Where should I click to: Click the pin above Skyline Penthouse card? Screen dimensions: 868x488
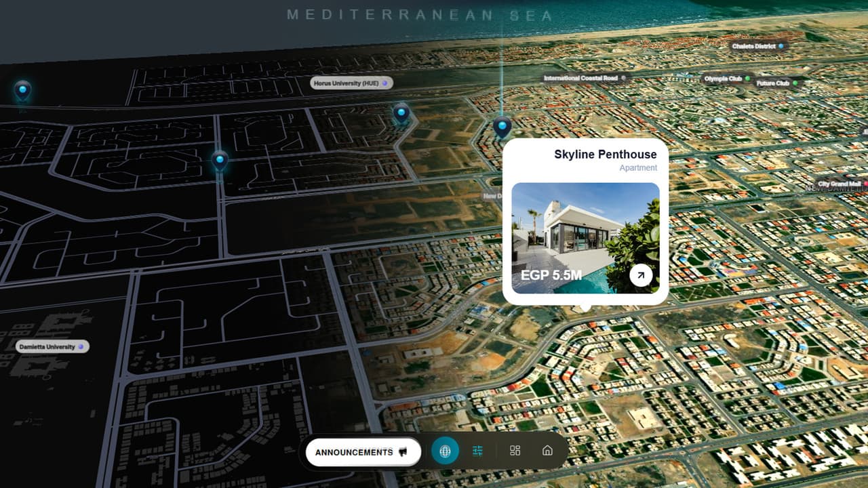tap(502, 126)
